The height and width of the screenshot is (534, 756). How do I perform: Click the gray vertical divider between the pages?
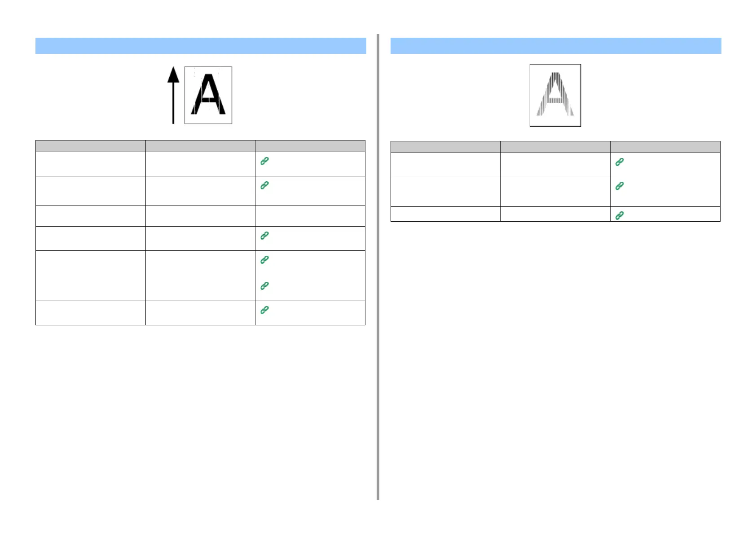point(378,267)
